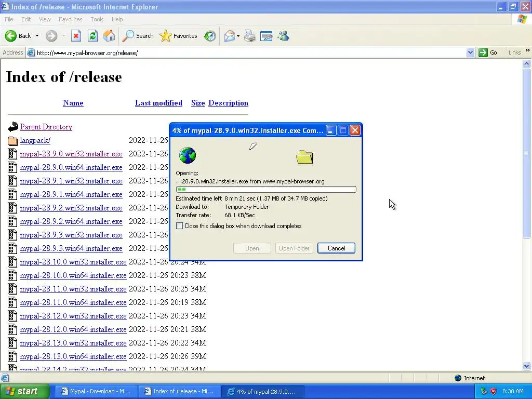Download mypal-28.9.0.win64.installer.exe link
The width and height of the screenshot is (532, 399).
point(71,167)
